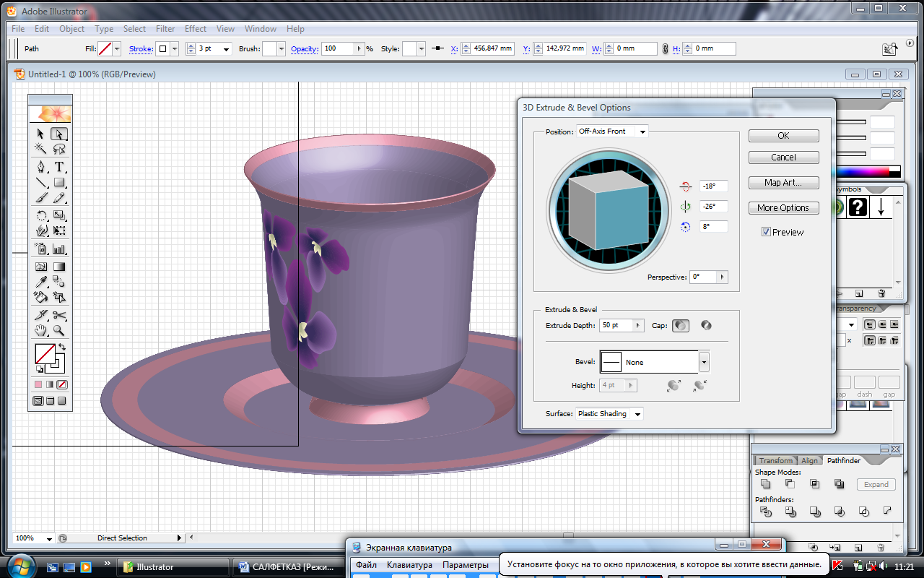This screenshot has height=578, width=924.
Task: Set toolbox fill to None
Action: (62, 384)
